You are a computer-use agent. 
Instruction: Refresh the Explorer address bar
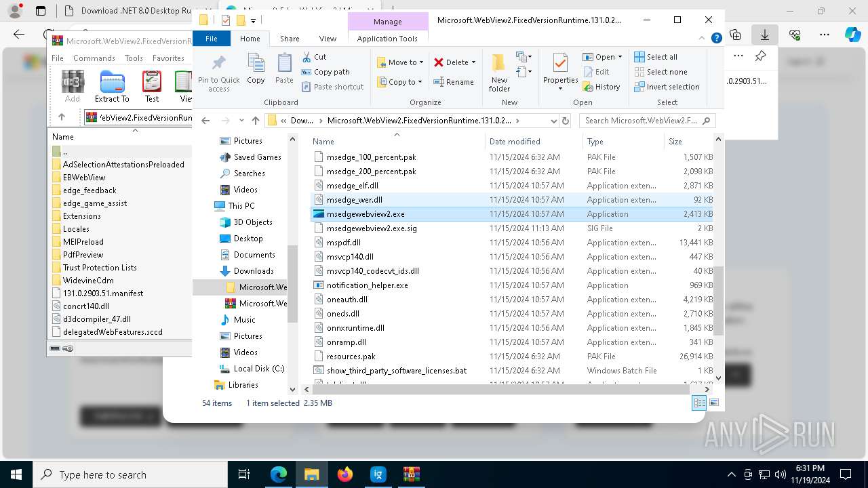566,121
